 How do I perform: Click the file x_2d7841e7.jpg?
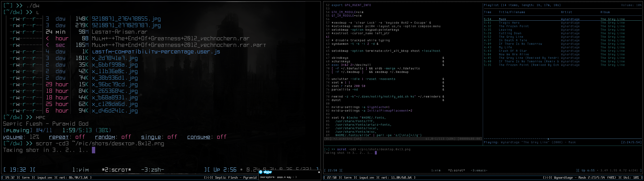[x=114, y=58]
